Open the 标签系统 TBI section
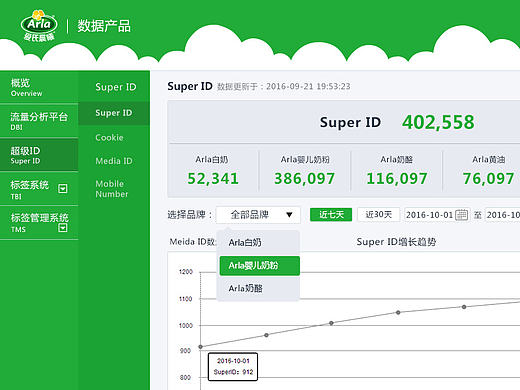The image size is (520, 390). (39, 189)
